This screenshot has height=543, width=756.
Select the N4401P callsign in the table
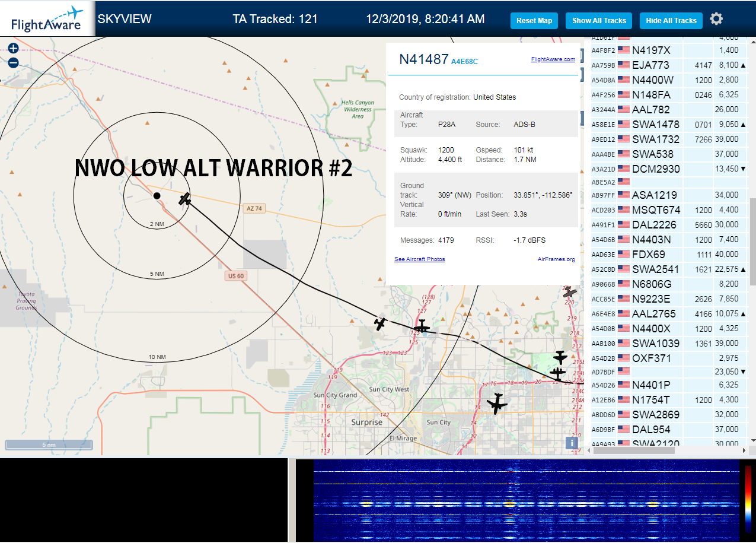tap(651, 385)
